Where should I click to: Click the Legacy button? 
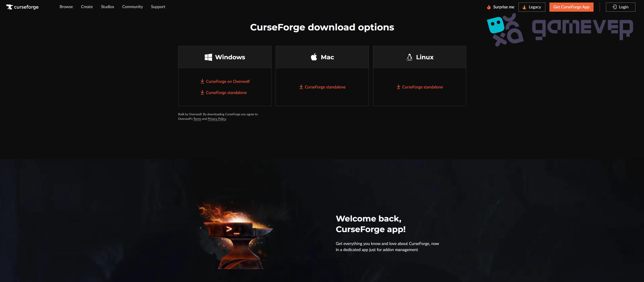pos(532,7)
